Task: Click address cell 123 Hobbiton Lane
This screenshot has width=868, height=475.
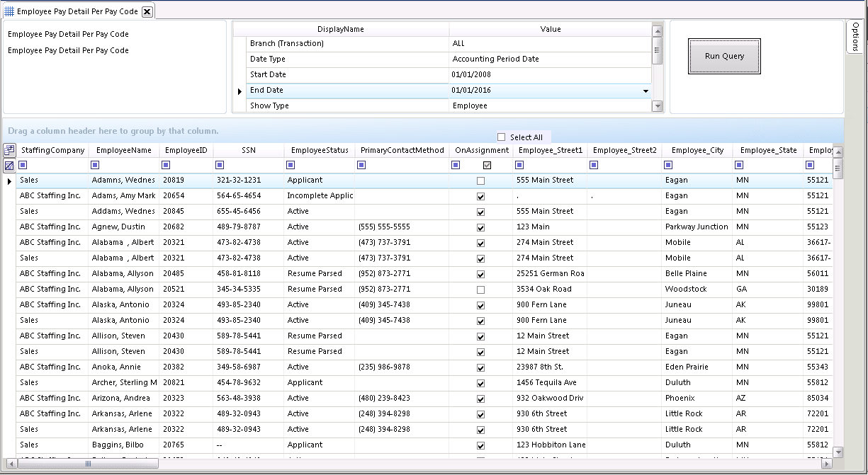Action: tap(551, 445)
